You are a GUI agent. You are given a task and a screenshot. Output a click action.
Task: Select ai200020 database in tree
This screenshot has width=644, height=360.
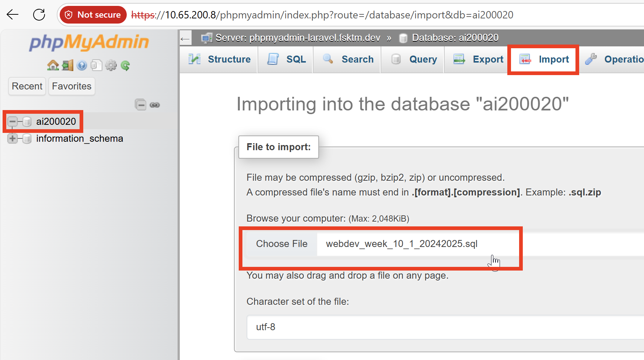[56, 121]
